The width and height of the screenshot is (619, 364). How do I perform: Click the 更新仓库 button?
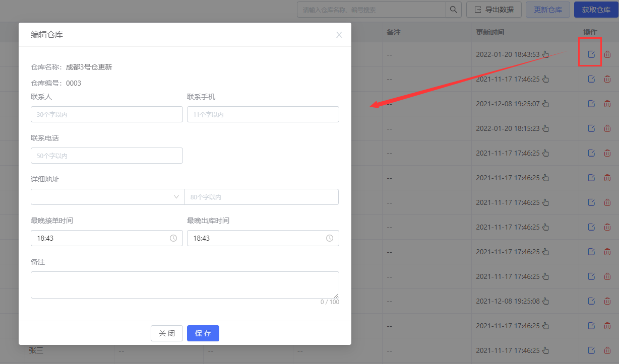[x=548, y=10]
